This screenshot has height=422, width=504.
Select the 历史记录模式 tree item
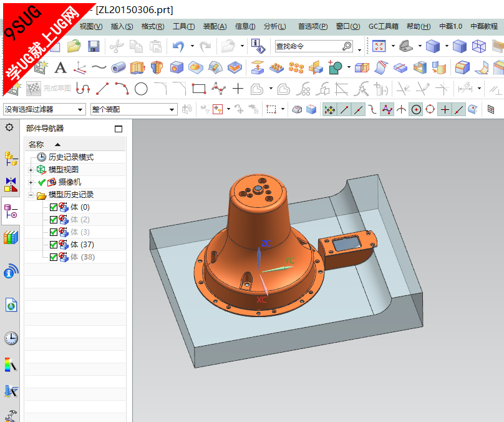(x=71, y=157)
